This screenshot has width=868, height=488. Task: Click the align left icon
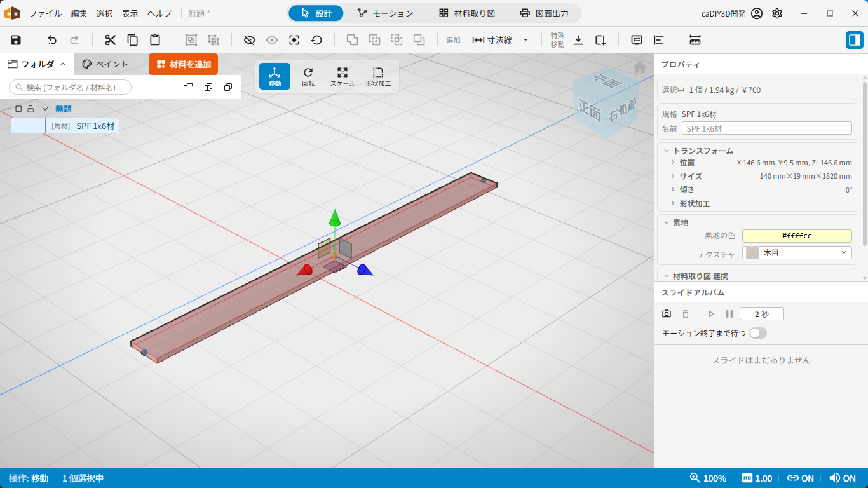[659, 40]
